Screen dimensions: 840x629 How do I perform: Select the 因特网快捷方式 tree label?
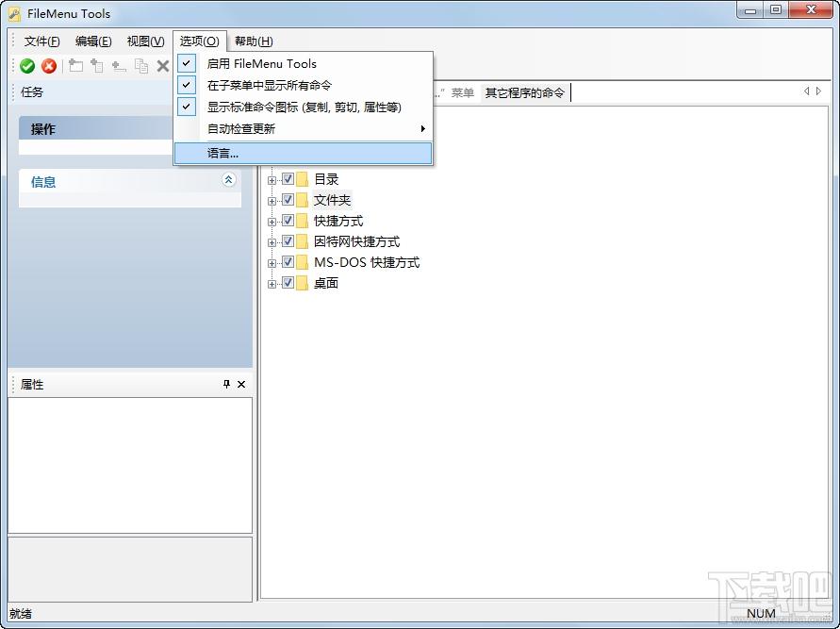(356, 241)
